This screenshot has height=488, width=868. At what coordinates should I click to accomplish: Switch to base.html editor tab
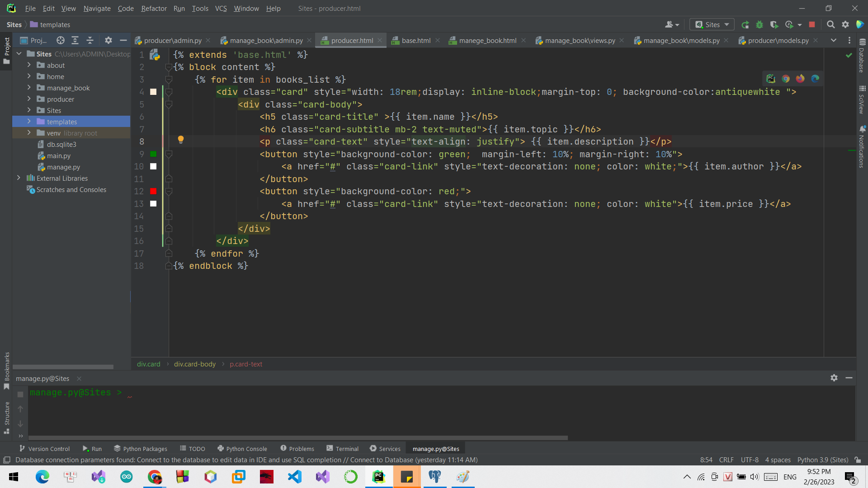(416, 40)
